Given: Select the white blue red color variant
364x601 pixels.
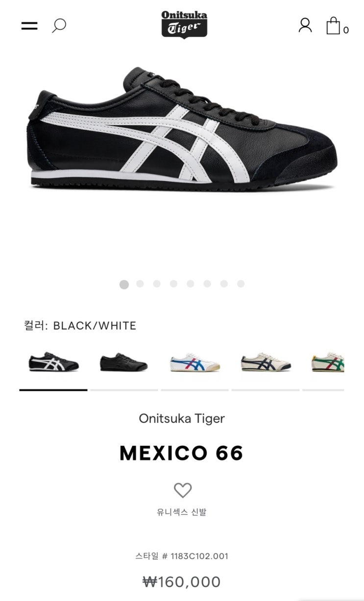Looking at the screenshot, I should tap(195, 363).
